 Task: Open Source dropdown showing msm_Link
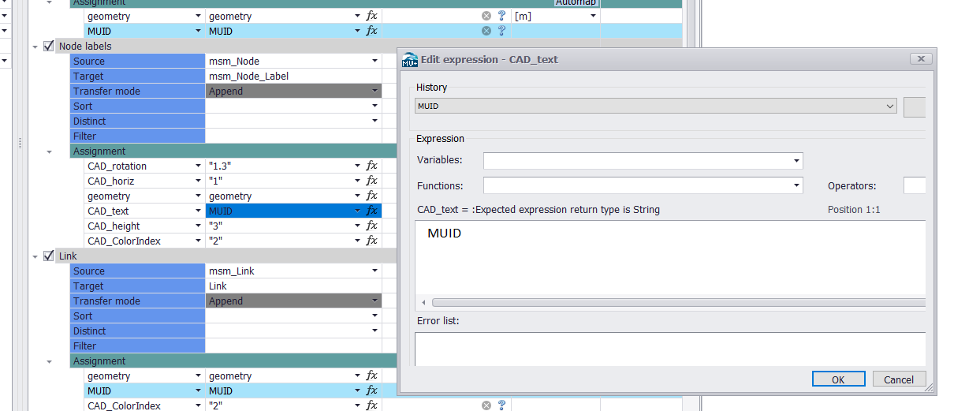point(375,271)
